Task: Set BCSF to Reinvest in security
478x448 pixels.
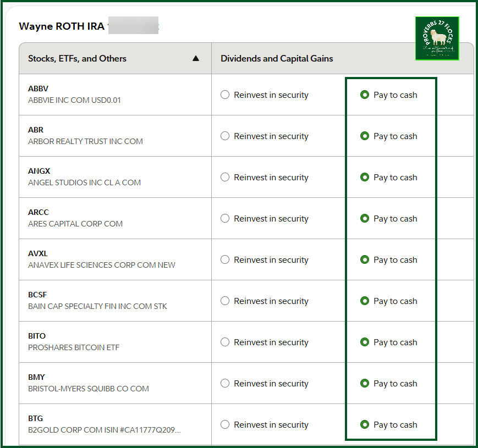Action: pos(225,301)
